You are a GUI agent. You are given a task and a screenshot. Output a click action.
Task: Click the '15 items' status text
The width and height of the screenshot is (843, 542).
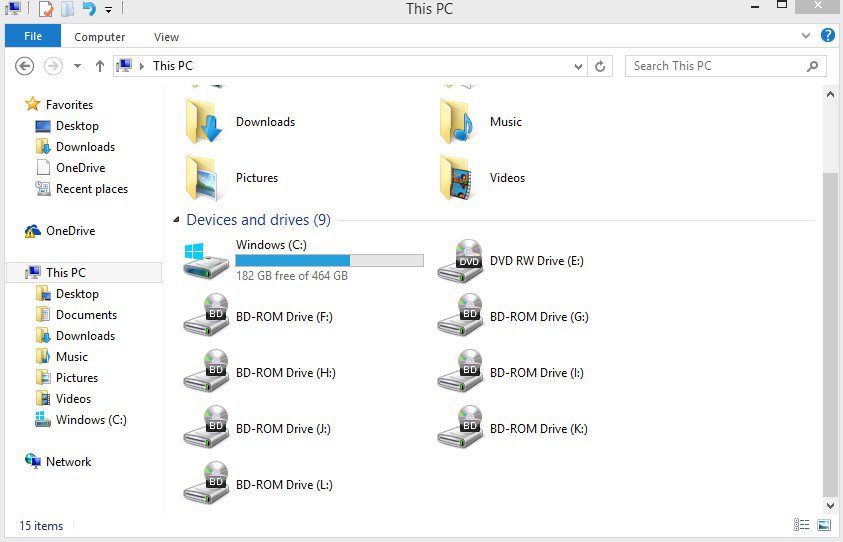pos(41,525)
